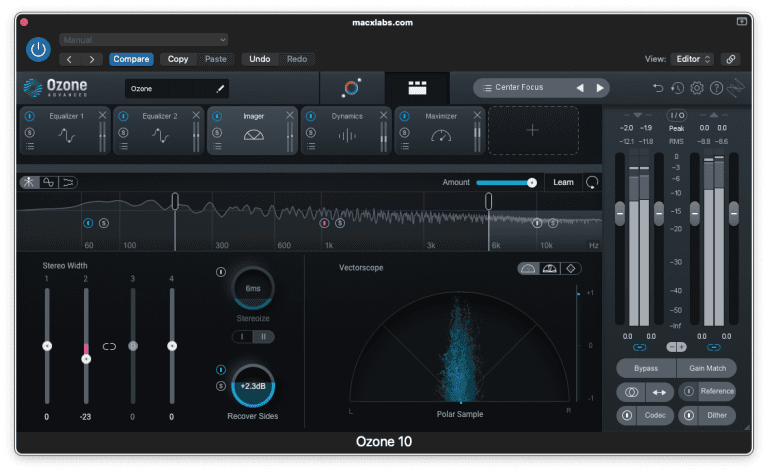Image resolution: width=768 pixels, height=473 pixels.
Task: Enable the Stereoize power toggle
Action: click(x=221, y=272)
